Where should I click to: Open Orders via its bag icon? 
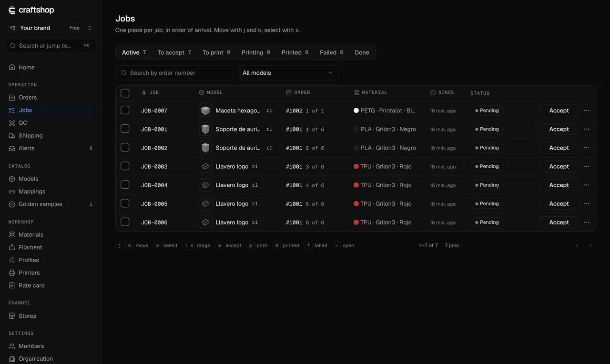point(12,97)
